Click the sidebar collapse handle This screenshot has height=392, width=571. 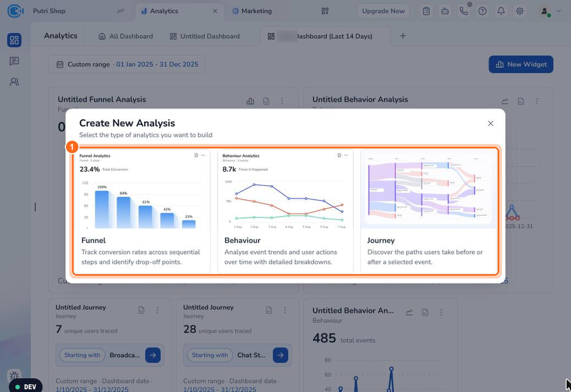tap(35, 207)
